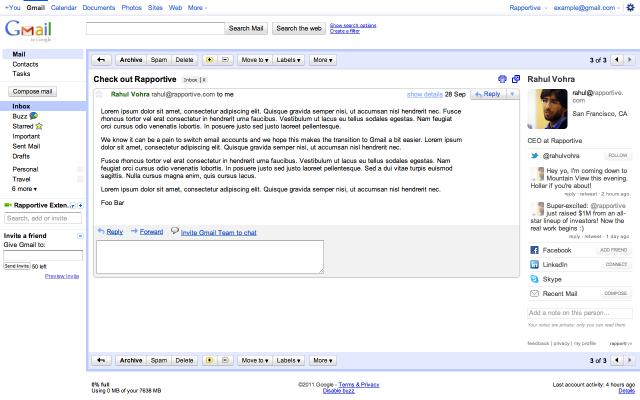Open Contacts in left sidebar
Screen dimensions: 640x400
coord(25,64)
